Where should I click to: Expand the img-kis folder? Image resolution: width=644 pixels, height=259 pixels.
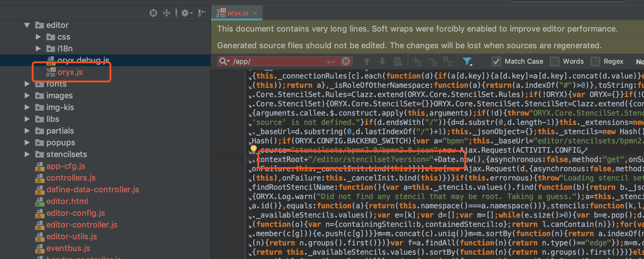tap(27, 107)
